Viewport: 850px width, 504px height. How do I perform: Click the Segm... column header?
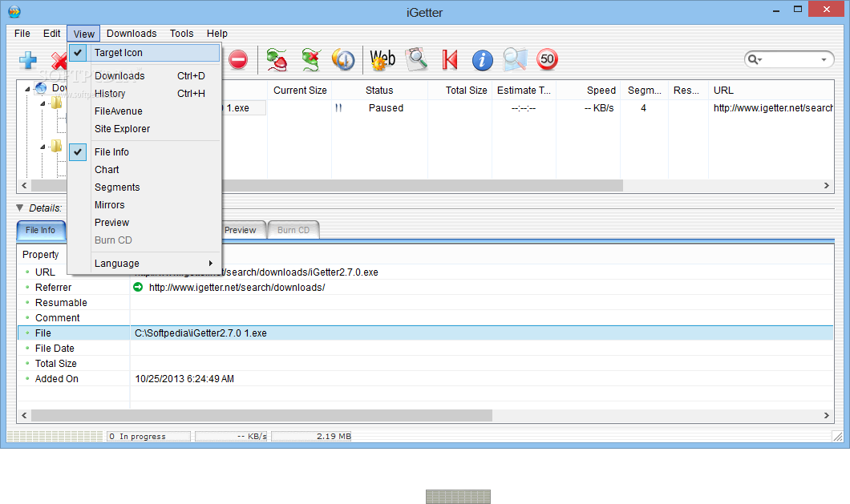[x=644, y=91]
